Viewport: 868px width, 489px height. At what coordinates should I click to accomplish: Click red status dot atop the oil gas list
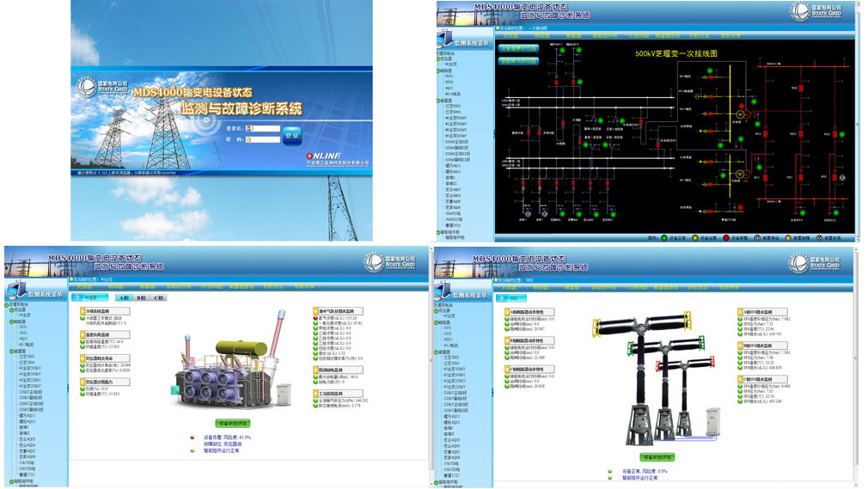pos(315,317)
